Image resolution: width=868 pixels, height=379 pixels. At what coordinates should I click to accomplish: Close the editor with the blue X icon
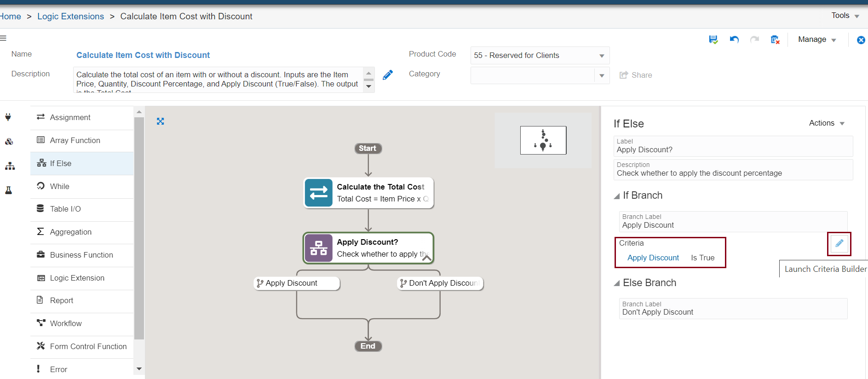click(x=861, y=40)
